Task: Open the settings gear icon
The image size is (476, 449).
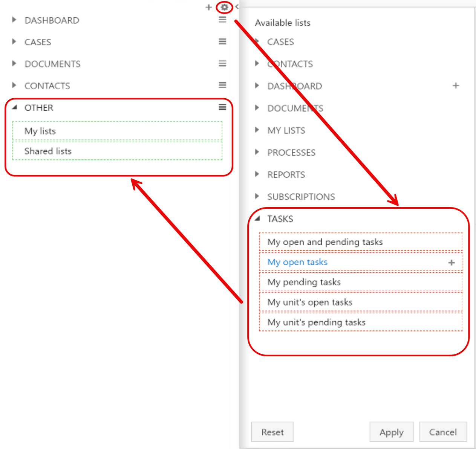Action: point(224,7)
